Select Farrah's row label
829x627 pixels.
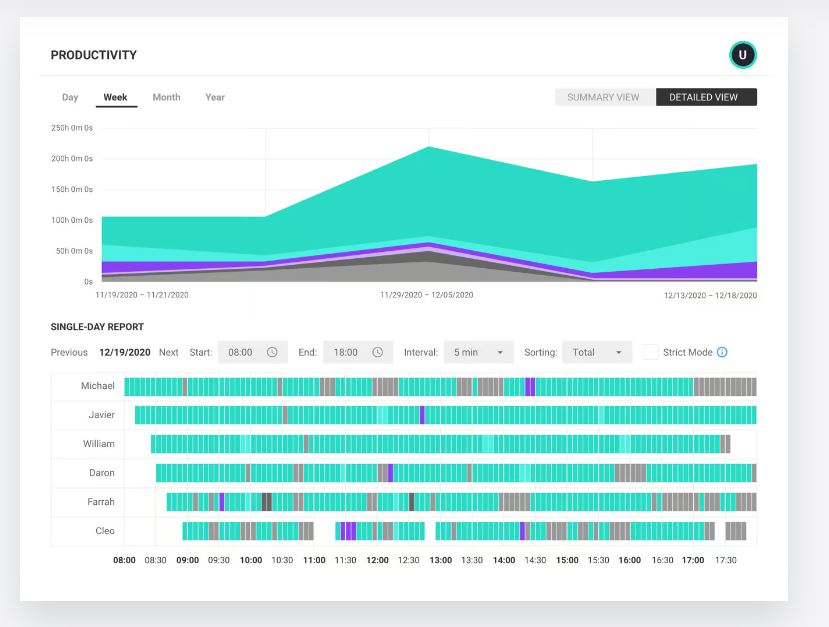click(x=101, y=502)
